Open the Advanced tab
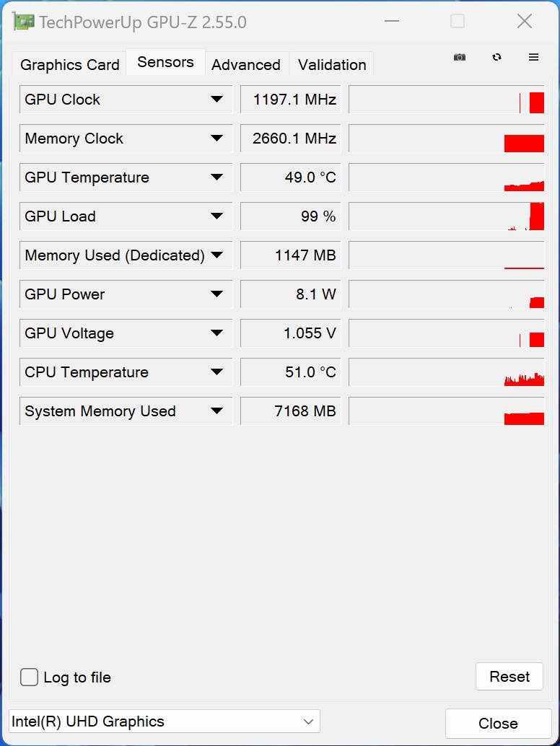Viewport: 560px width, 746px height. pos(246,65)
